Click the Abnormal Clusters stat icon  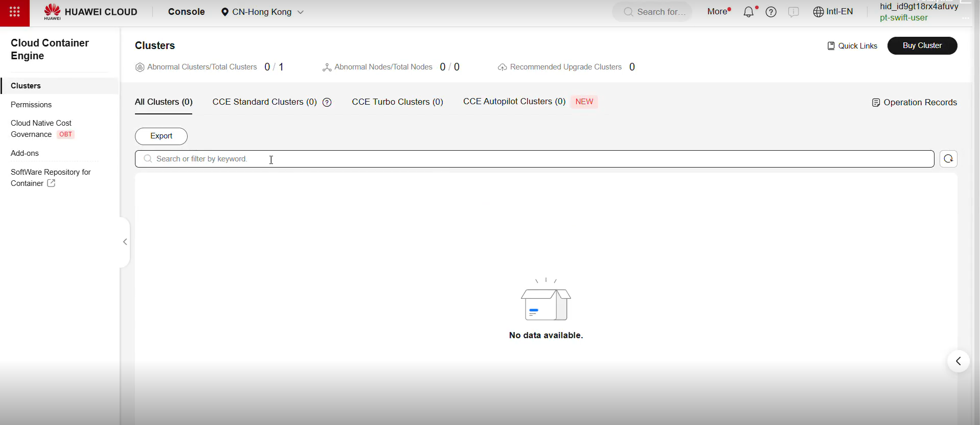click(140, 67)
